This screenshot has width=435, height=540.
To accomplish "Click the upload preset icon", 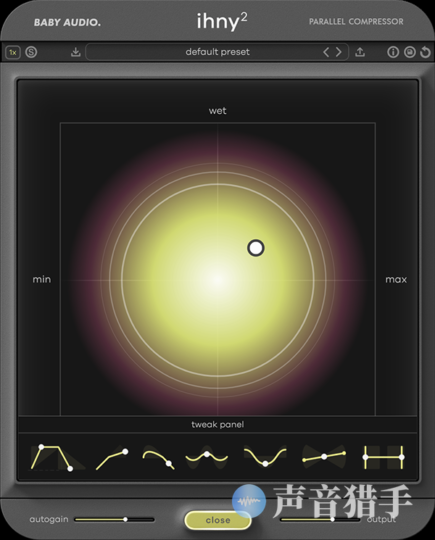I will 360,52.
